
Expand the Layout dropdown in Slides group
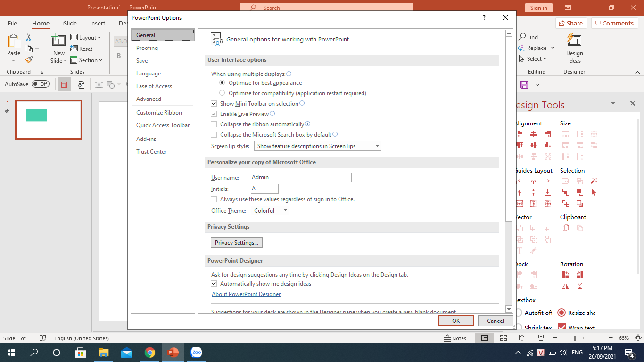86,38
